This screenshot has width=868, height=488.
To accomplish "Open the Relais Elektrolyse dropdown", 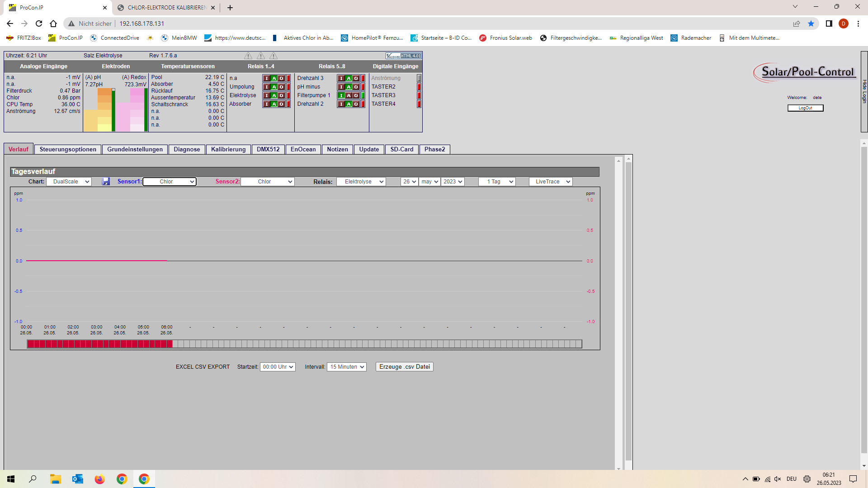I will 361,182.
